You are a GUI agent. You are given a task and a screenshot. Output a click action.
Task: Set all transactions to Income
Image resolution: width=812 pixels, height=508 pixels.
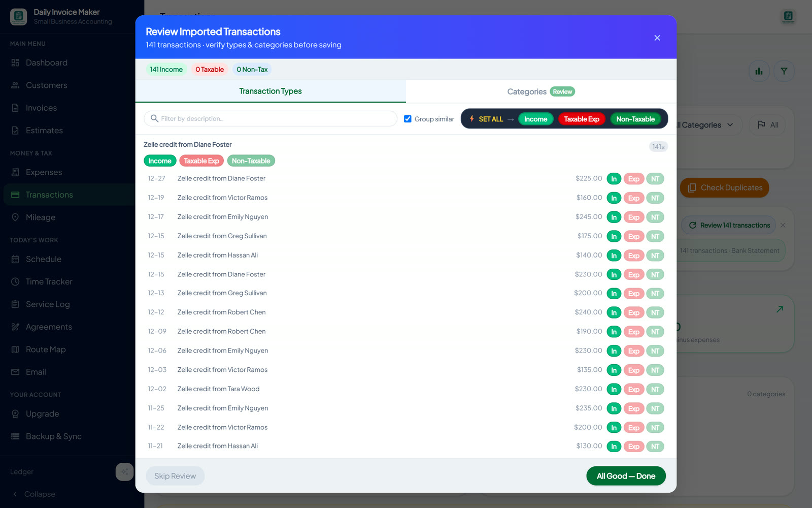pyautogui.click(x=535, y=119)
